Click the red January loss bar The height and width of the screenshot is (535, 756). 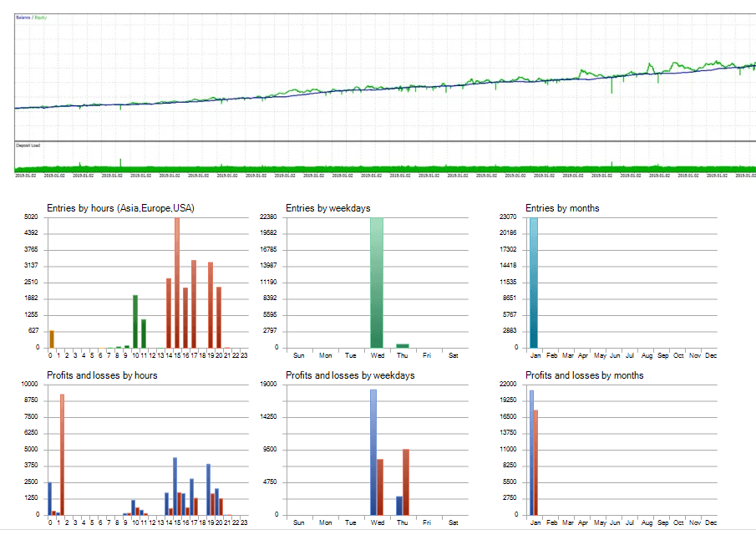point(536,462)
